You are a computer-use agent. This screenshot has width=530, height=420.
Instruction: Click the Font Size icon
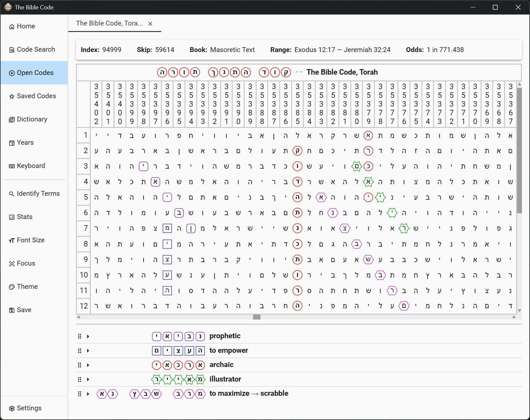click(x=12, y=240)
